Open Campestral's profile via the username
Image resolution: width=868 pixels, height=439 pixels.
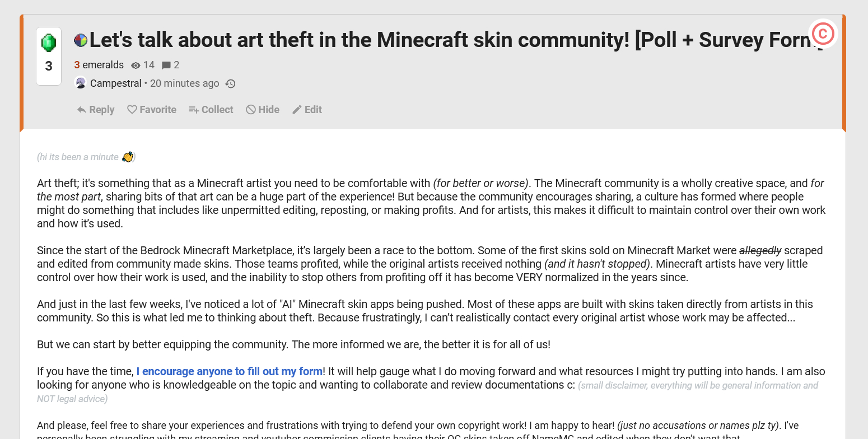coord(116,83)
